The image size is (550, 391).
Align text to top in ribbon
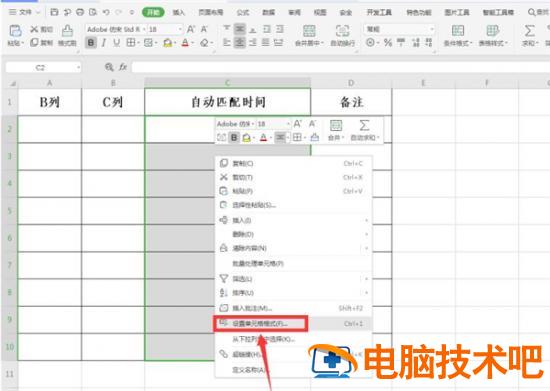(227, 29)
